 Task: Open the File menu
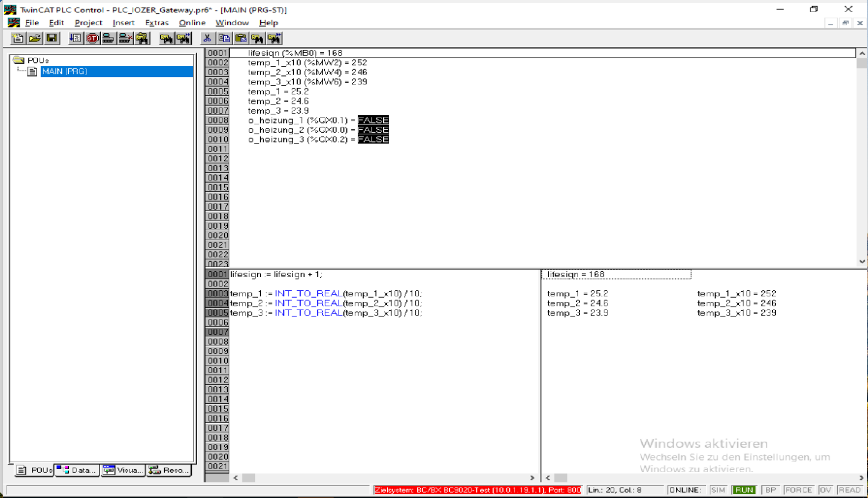tap(32, 23)
